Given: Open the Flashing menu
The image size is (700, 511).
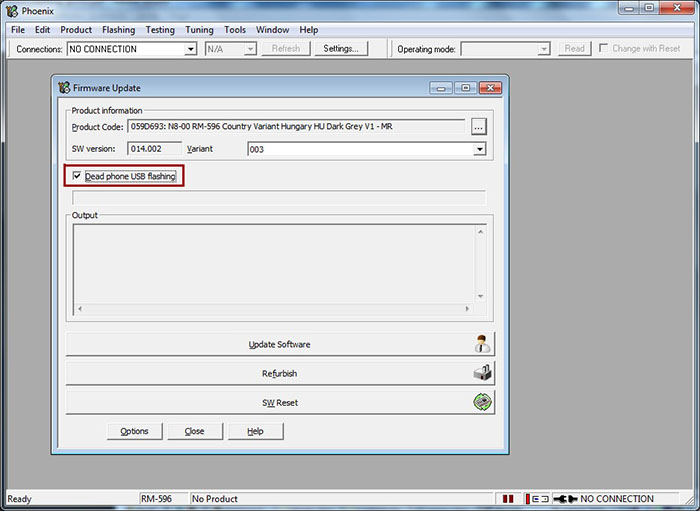Looking at the screenshot, I should pos(118,30).
